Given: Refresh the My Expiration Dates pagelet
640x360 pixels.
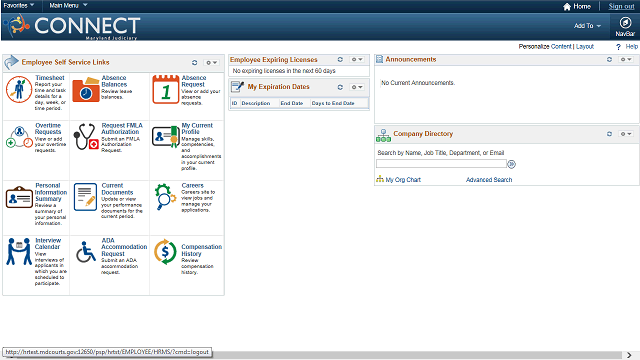Looking at the screenshot, I should point(340,87).
